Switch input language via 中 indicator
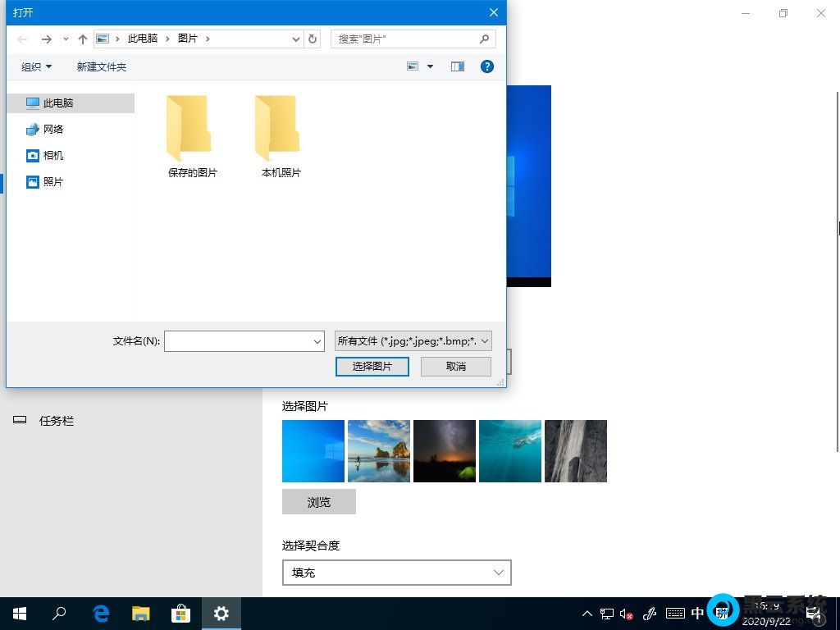Screen dimensions: 840x630 point(698,613)
